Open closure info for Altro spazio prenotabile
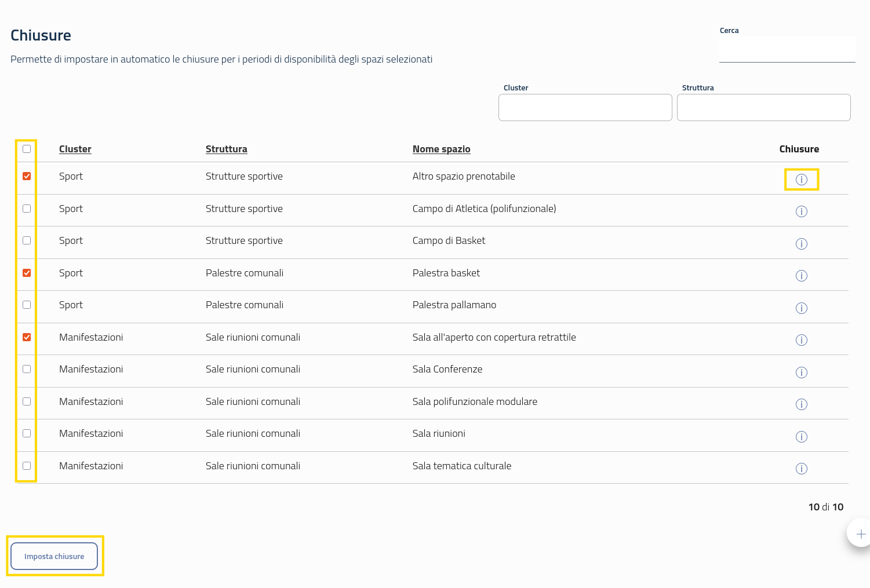The width and height of the screenshot is (870, 588). point(801,180)
